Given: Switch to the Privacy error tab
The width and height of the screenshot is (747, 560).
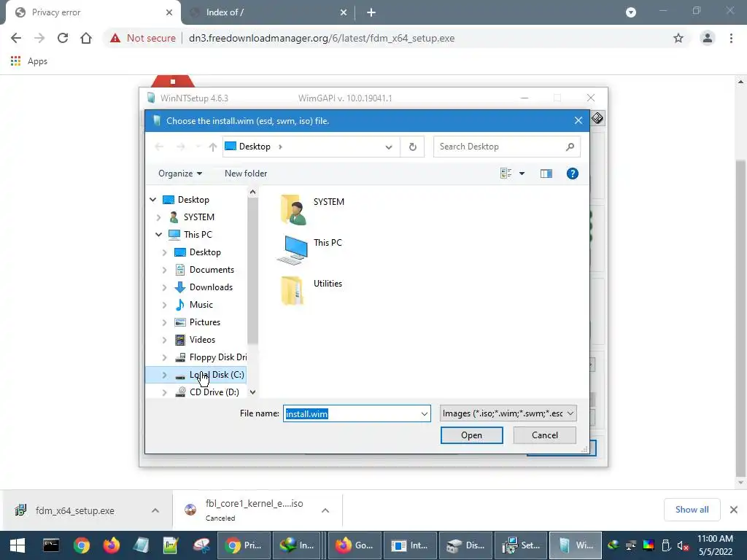Looking at the screenshot, I should tap(93, 12).
